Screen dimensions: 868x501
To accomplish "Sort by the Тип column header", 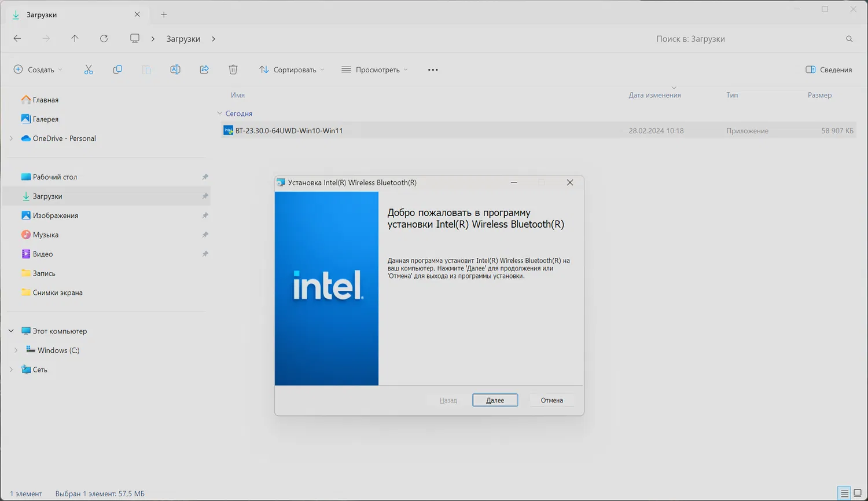I will coord(732,95).
